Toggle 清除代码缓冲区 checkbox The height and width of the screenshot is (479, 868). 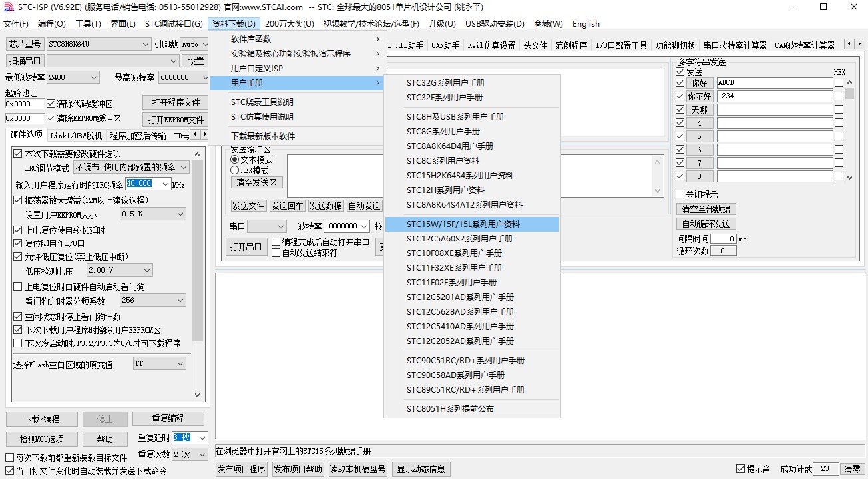(x=51, y=104)
